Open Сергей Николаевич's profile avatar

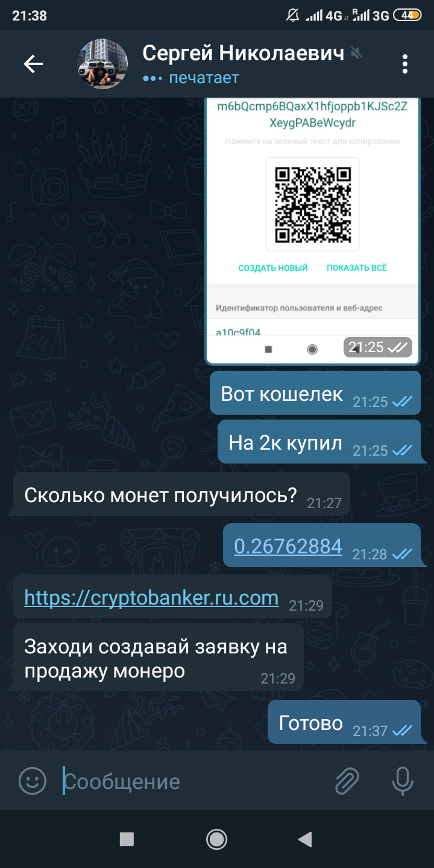tap(102, 64)
